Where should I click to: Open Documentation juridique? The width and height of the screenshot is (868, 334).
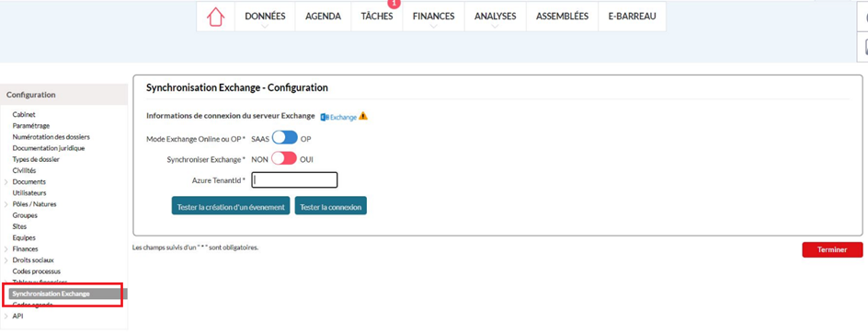pyautogui.click(x=49, y=148)
